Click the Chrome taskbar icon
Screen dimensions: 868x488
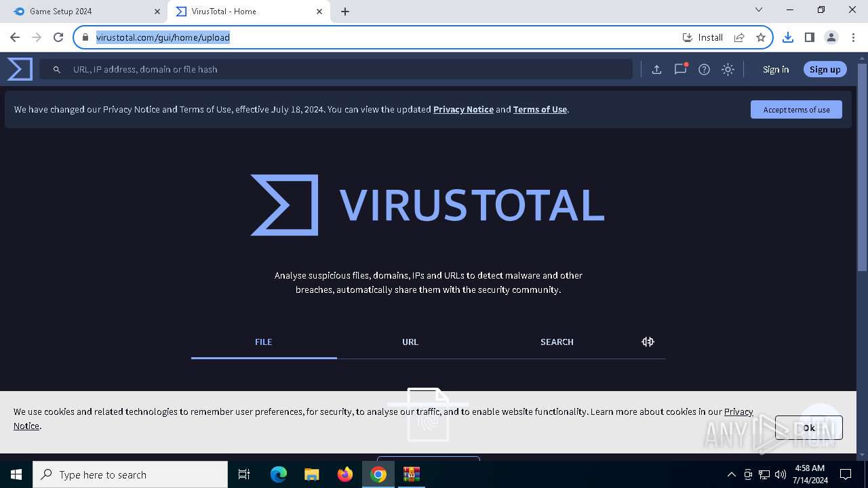378,474
